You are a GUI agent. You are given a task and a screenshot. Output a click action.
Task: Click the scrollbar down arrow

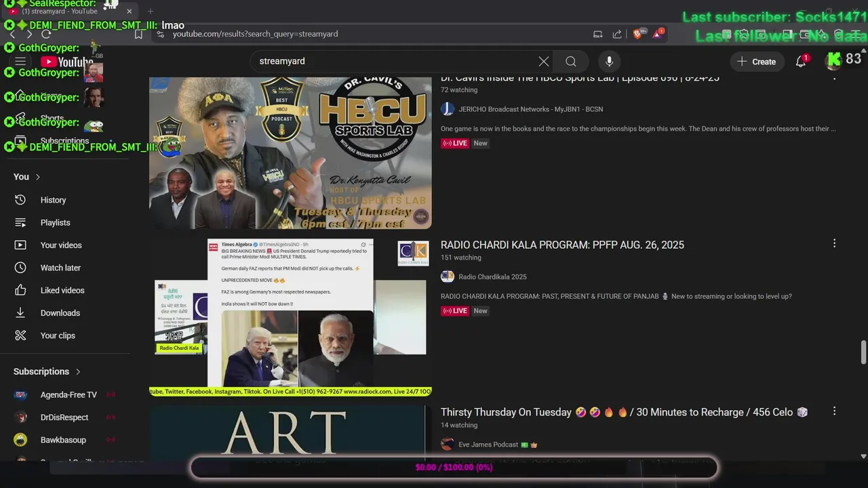[863, 457]
